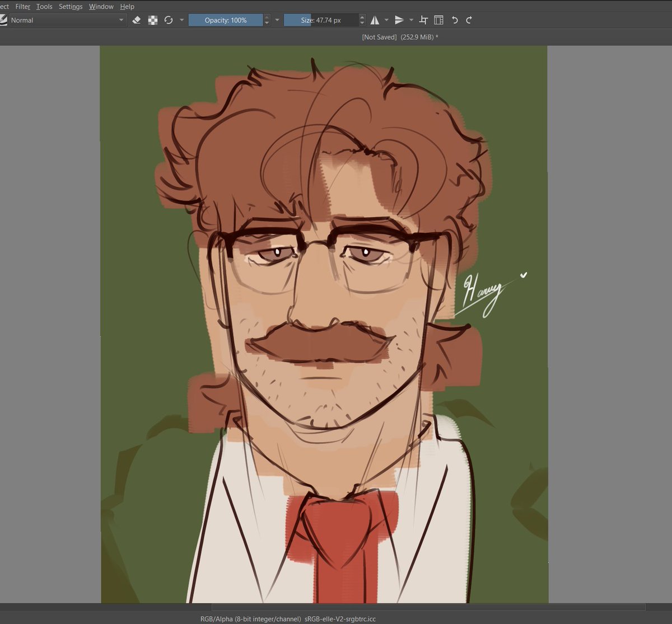Screen dimensions: 672x624
Task: Open brush preset icon left of Normal
Action: tap(3, 20)
